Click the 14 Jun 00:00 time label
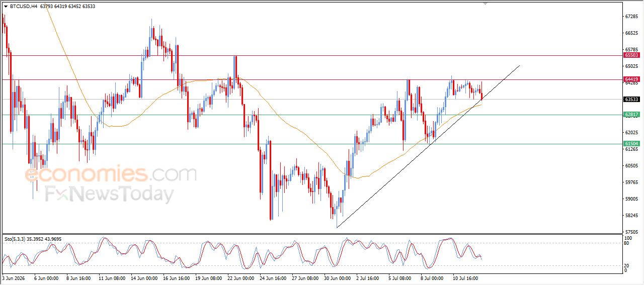 (145, 277)
